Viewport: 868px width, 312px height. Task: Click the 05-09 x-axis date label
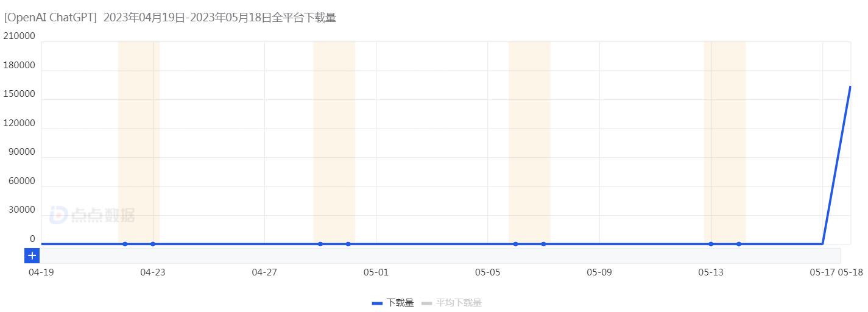[599, 272]
